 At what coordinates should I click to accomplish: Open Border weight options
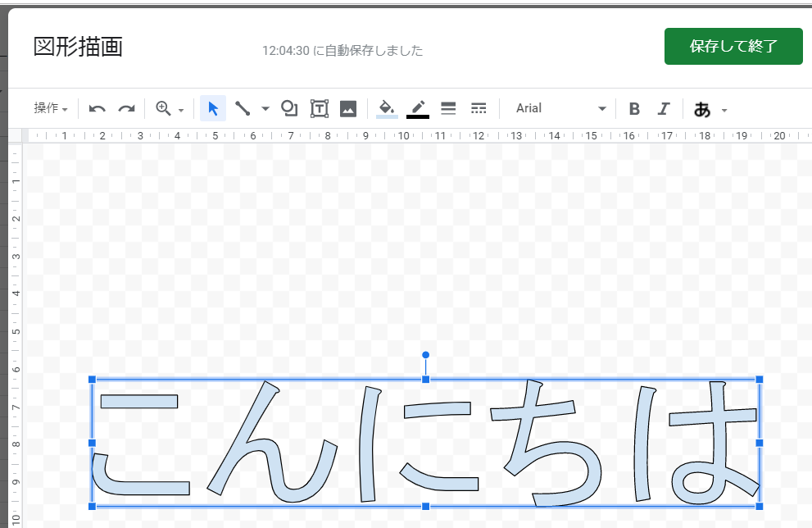[448, 108]
